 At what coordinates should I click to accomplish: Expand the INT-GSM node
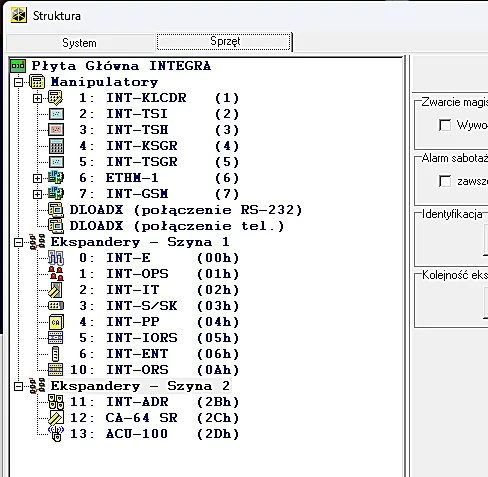coord(37,194)
